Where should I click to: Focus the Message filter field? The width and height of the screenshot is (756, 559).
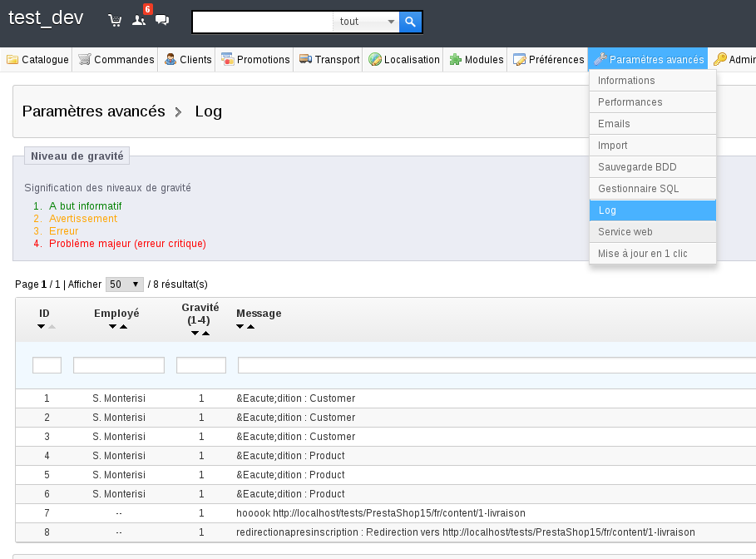tap(497, 365)
